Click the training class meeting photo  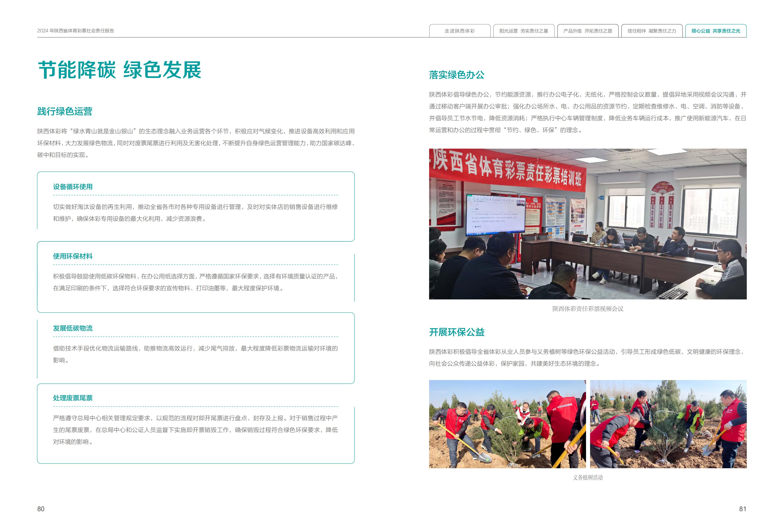point(588,224)
